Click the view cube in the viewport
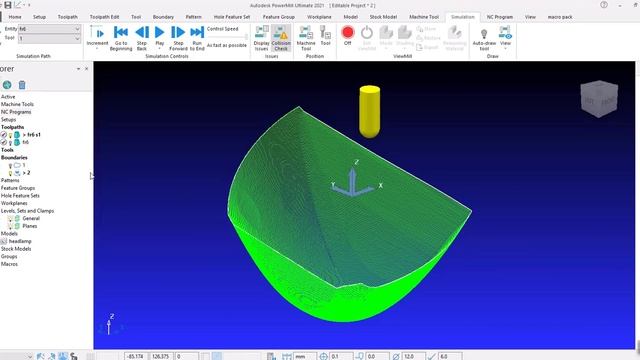This screenshot has height=360, width=640. [x=599, y=99]
